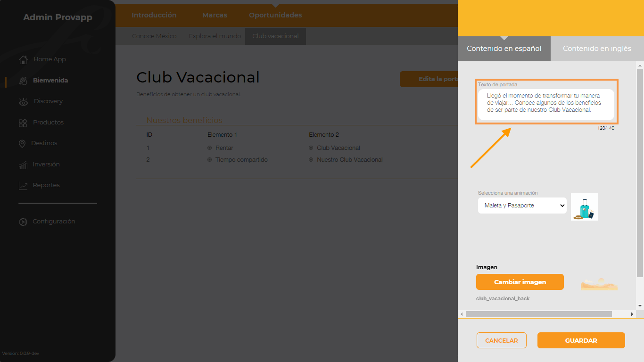Screen dimensions: 644x362
Task: Click the Discovery eye icon
Action: [x=23, y=101]
